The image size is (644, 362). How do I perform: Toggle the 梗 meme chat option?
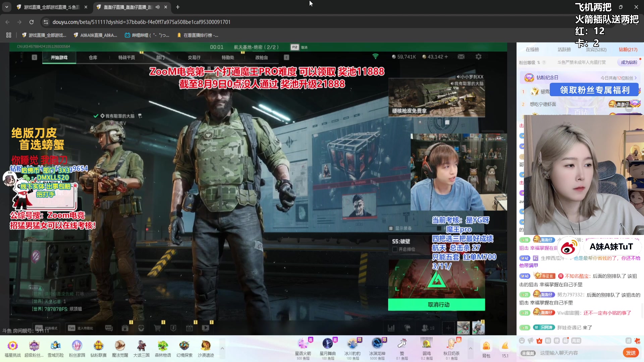(556, 341)
